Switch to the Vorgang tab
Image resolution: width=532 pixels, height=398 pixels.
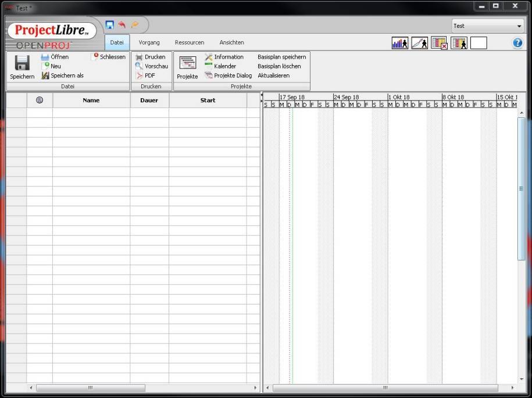[149, 42]
